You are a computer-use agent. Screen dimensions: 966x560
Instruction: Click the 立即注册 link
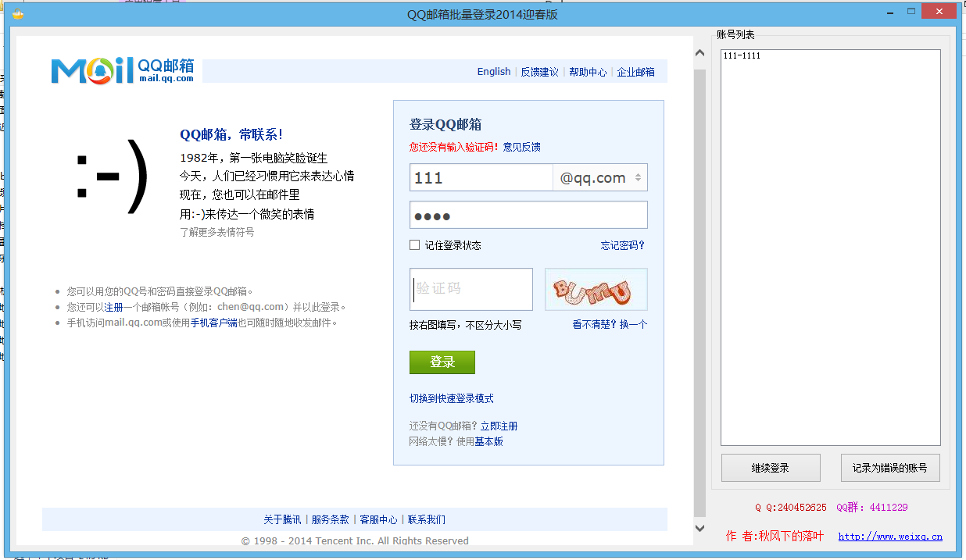[x=499, y=426]
